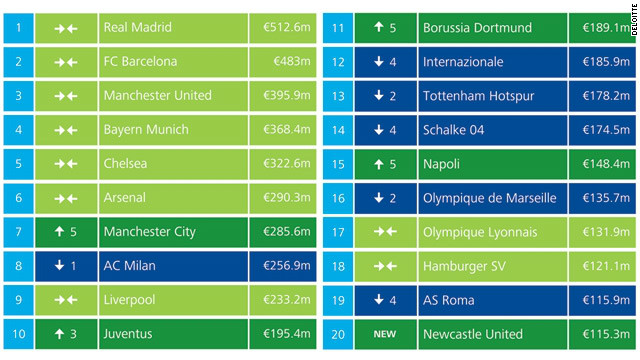The width and height of the screenshot is (640, 360).
Task: Click the up arrow icon beside Juventus
Action: pos(59,334)
